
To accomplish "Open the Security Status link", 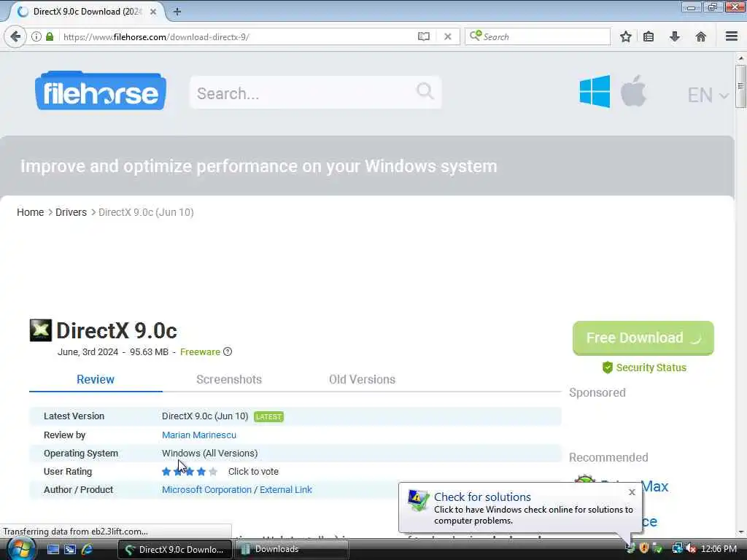I will coord(651,367).
